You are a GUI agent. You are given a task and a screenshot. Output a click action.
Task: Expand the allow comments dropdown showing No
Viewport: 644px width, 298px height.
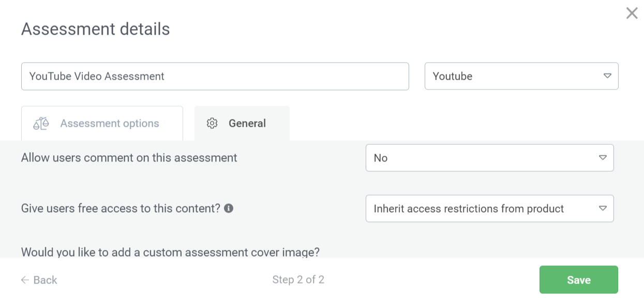[489, 158]
